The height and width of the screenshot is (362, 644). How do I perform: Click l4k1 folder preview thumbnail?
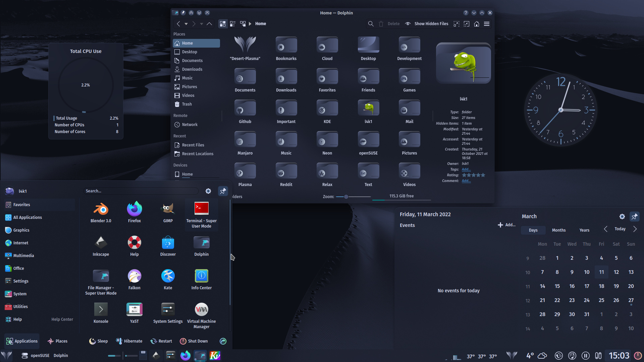tap(463, 63)
